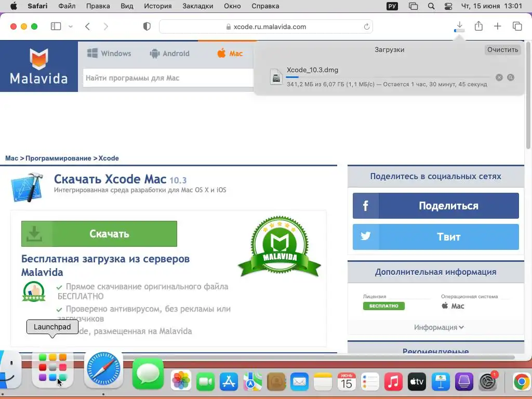Open Control Center in menu bar

(x=448, y=6)
